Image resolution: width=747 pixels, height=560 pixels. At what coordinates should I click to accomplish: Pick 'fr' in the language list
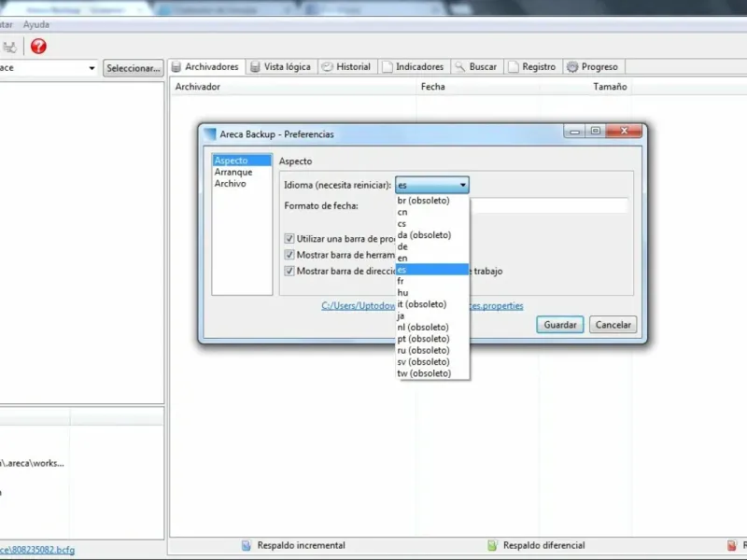432,281
